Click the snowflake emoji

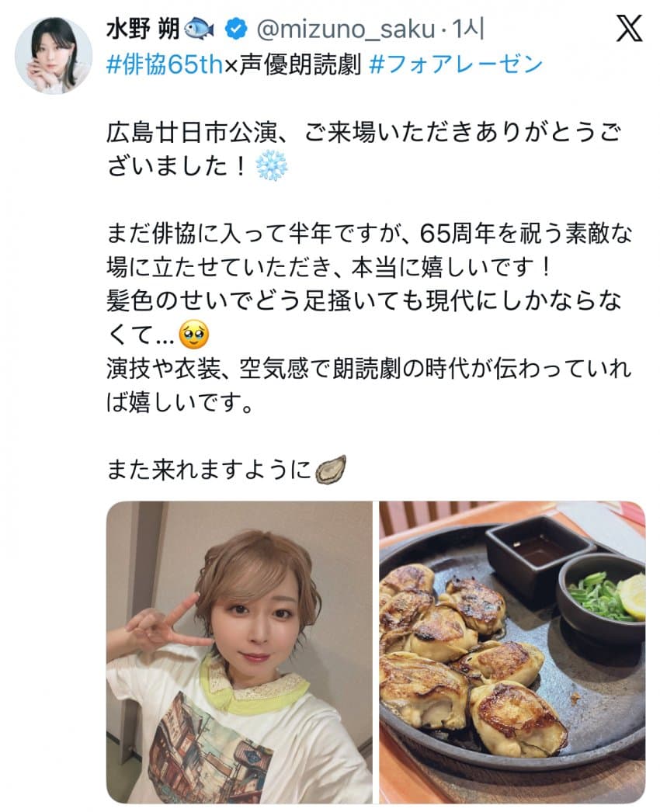click(x=272, y=166)
